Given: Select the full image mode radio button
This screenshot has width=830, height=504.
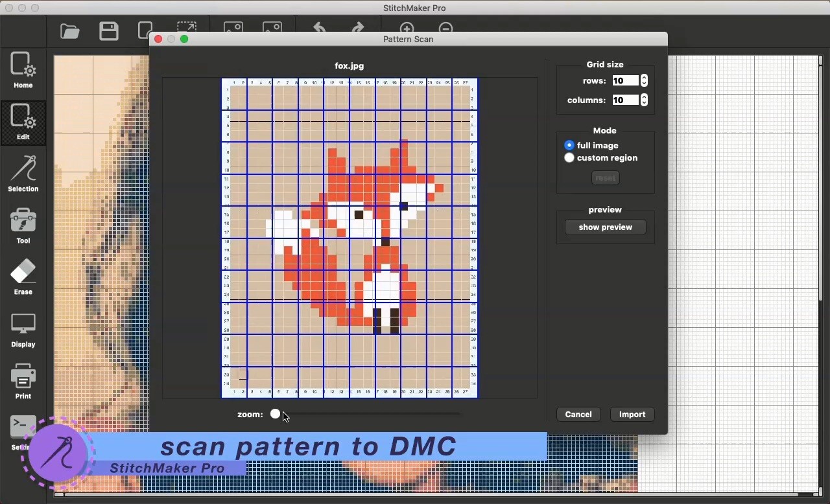Looking at the screenshot, I should click(x=569, y=145).
